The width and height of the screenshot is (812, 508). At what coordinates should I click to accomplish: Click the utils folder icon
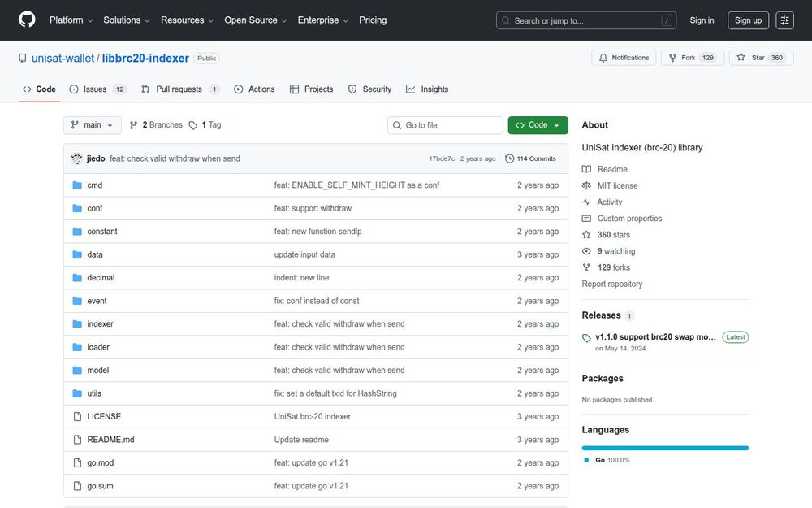click(x=77, y=393)
